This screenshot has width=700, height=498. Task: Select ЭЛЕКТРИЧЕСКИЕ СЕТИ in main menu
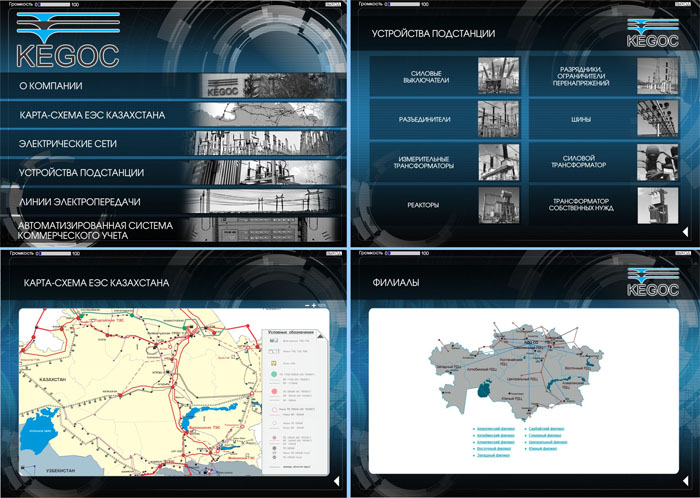click(173, 143)
